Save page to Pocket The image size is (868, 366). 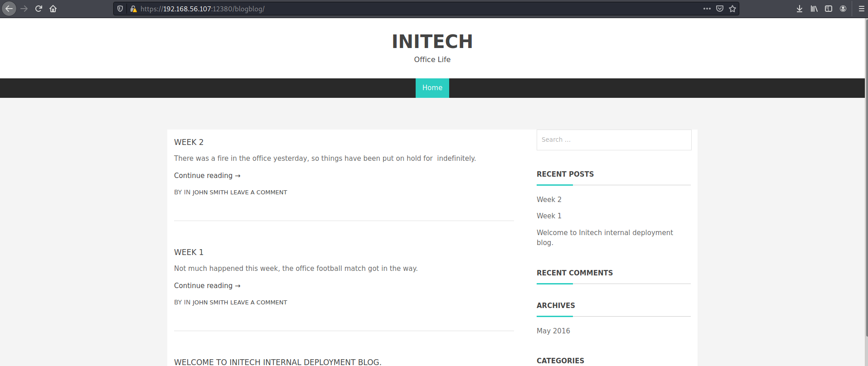[x=719, y=9]
